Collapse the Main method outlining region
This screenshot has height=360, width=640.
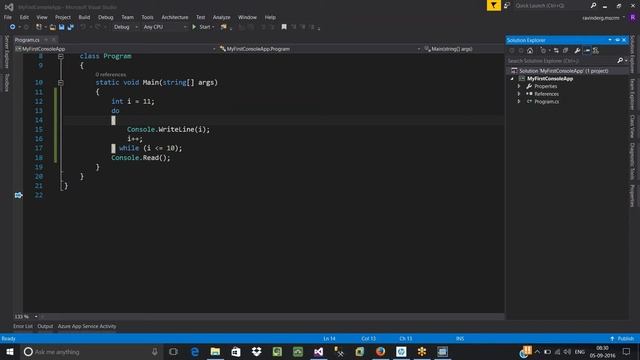(x=61, y=82)
